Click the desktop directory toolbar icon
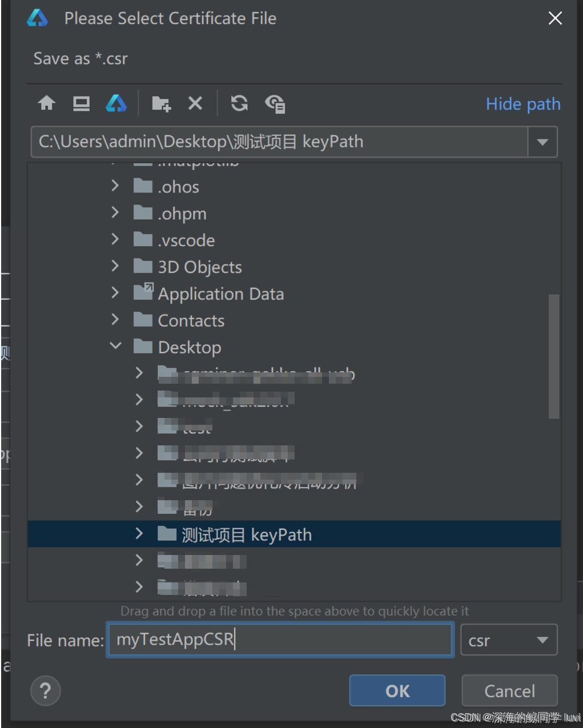 point(81,103)
